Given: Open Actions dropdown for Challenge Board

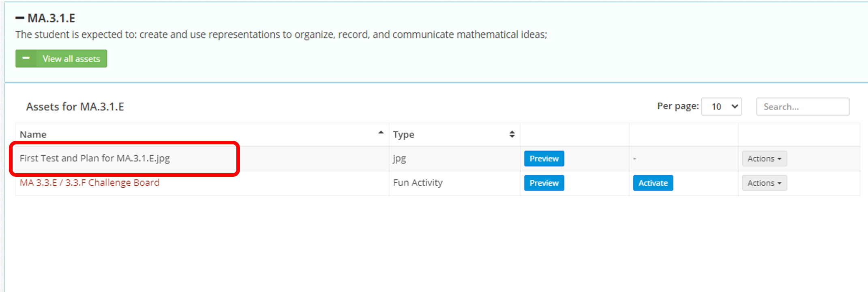Looking at the screenshot, I should point(764,183).
